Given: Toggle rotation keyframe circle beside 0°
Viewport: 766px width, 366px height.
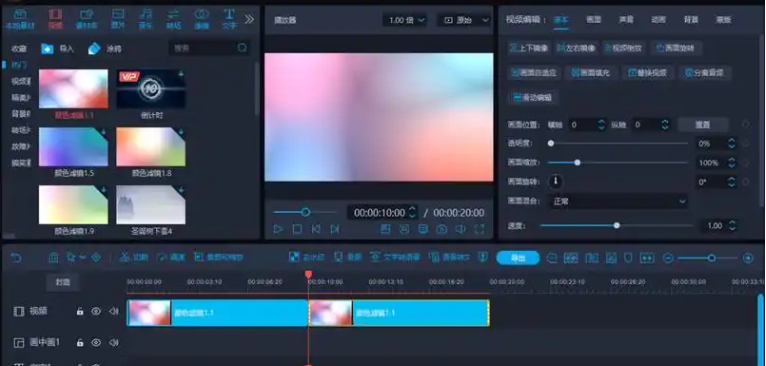Looking at the screenshot, I should click(x=745, y=182).
